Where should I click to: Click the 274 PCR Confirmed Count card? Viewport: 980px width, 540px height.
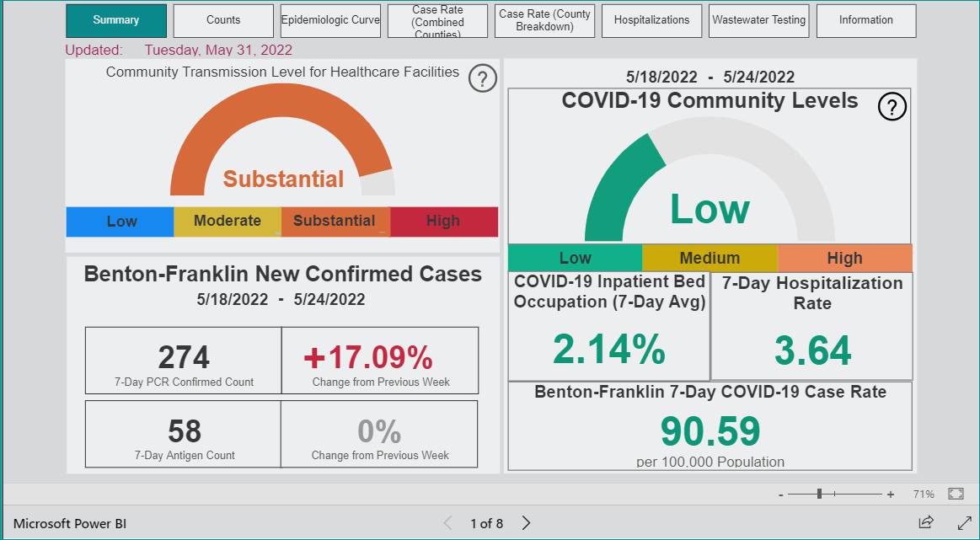183,361
